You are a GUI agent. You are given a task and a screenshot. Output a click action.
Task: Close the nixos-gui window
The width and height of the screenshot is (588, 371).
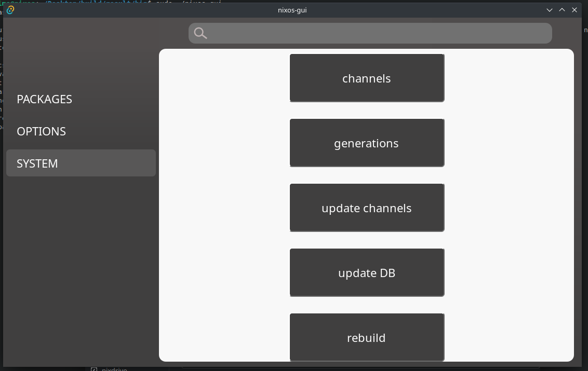pyautogui.click(x=574, y=10)
